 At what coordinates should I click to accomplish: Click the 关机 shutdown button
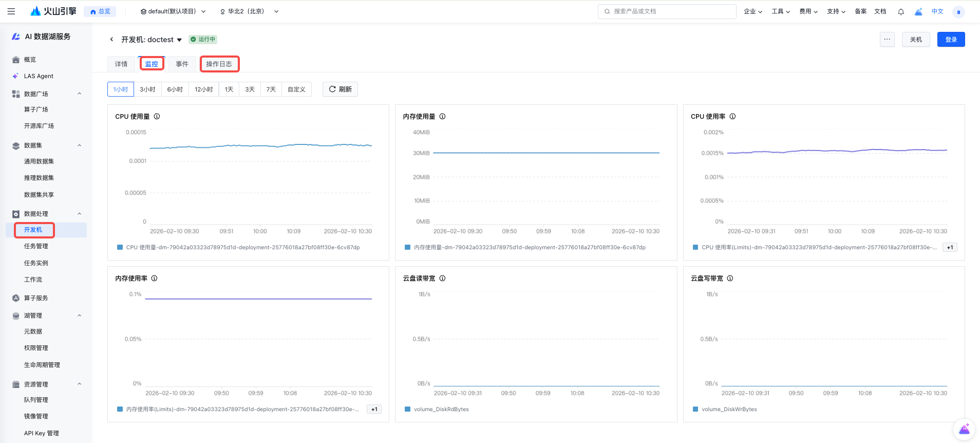pos(916,40)
